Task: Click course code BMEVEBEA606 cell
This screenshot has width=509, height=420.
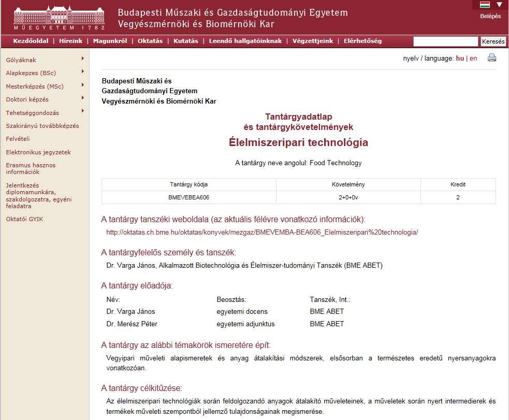Action: [x=188, y=197]
